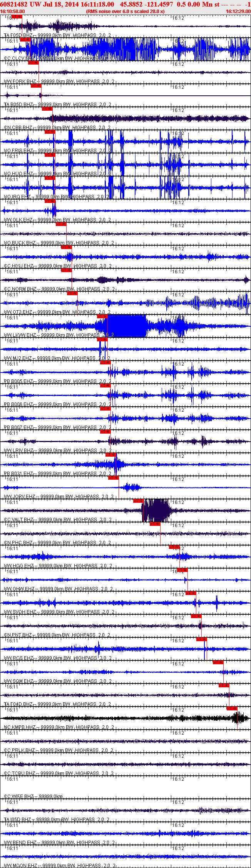
Task: Select the CN CBB BHZ station label
Action: pyautogui.click(x=18, y=128)
